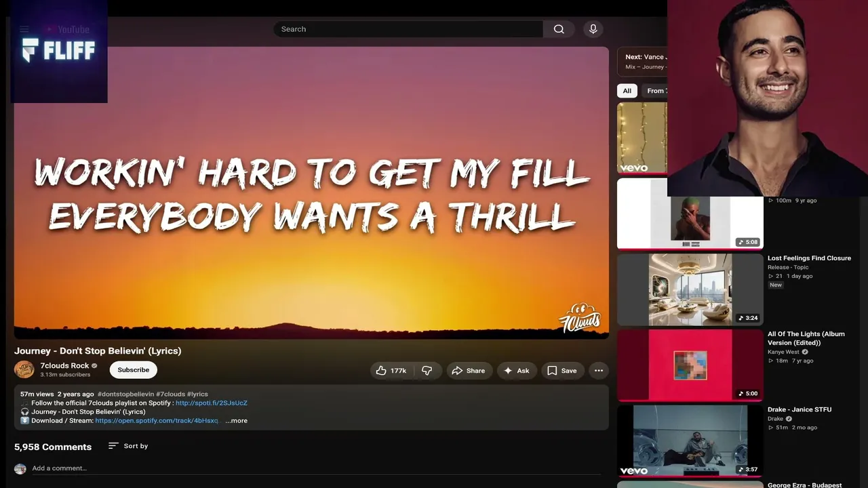Open the 5:08 album cover thumbnail
The height and width of the screenshot is (488, 868).
click(690, 214)
